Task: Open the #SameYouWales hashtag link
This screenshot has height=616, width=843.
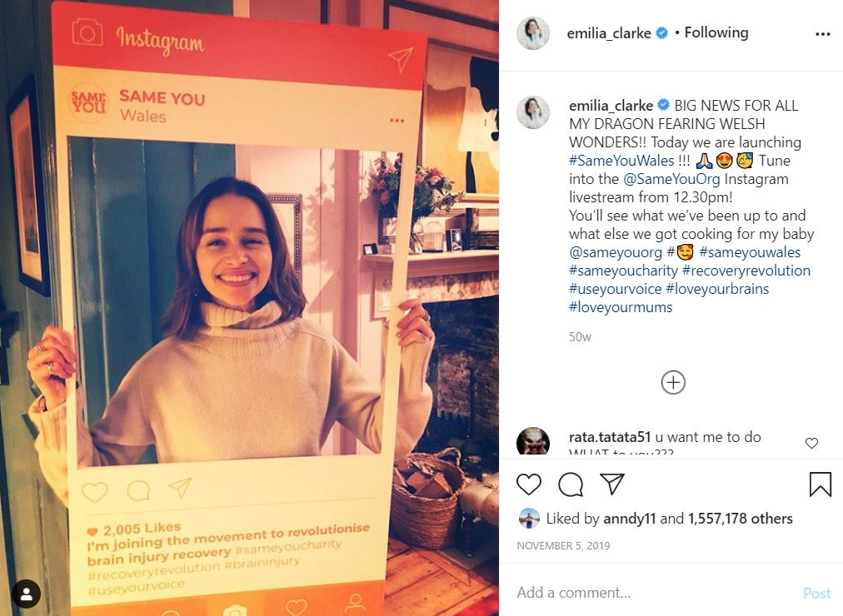Action: click(x=621, y=161)
